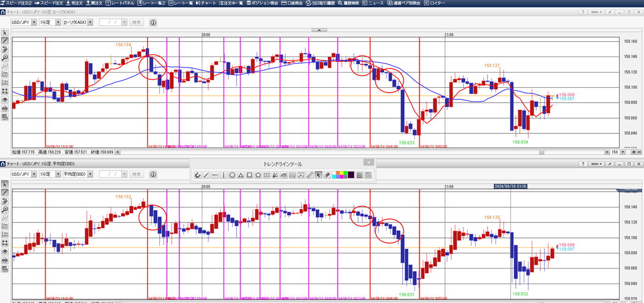Viewport: 644px width, 303px height.
Task: Pick the dark purple color swatch
Action: click(351, 175)
